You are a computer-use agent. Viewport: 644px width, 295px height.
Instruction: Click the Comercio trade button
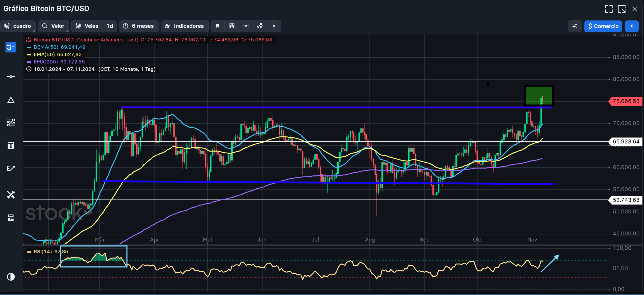pyautogui.click(x=603, y=26)
